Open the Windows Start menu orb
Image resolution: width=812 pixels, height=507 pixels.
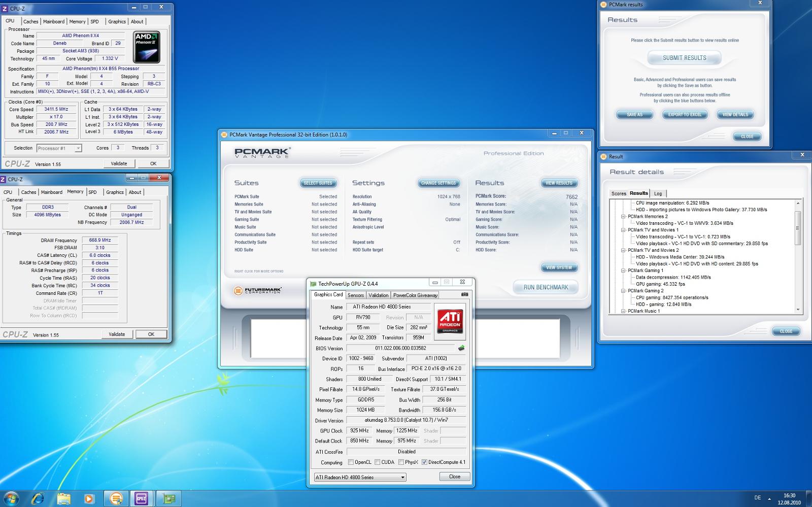(11, 498)
